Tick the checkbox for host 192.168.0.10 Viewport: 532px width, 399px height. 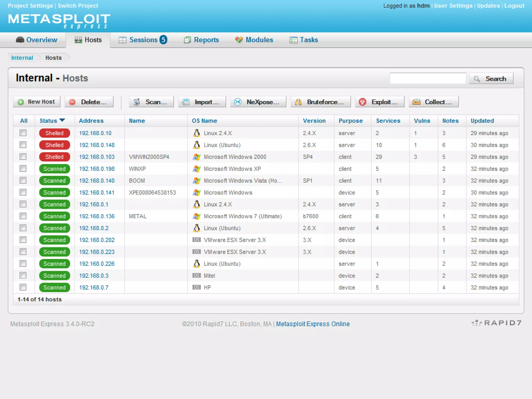(x=23, y=133)
